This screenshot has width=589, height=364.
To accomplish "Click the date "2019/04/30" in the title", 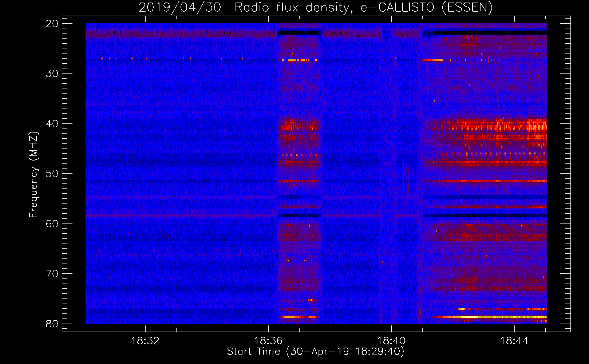I will [180, 7].
